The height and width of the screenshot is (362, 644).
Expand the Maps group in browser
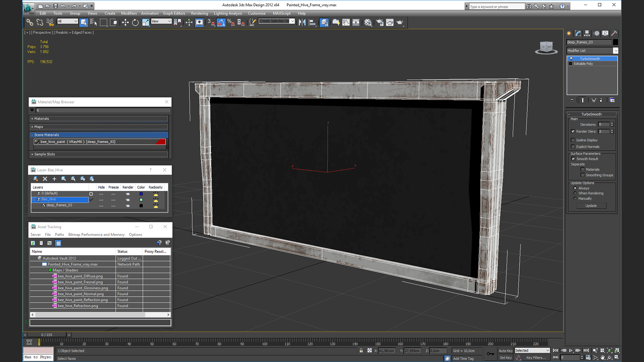click(x=99, y=127)
